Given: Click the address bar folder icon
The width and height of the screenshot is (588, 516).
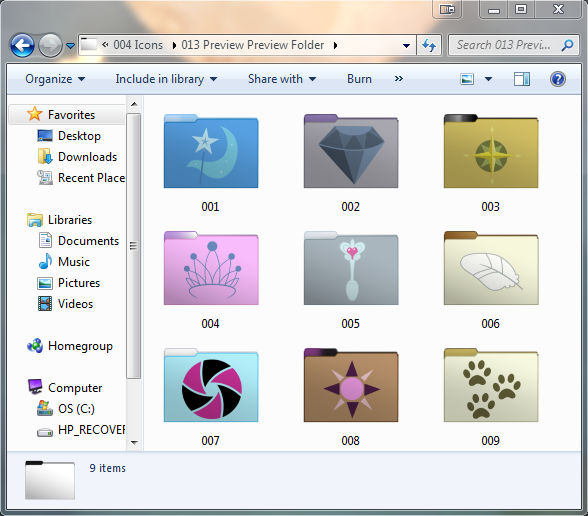Looking at the screenshot, I should point(89,45).
